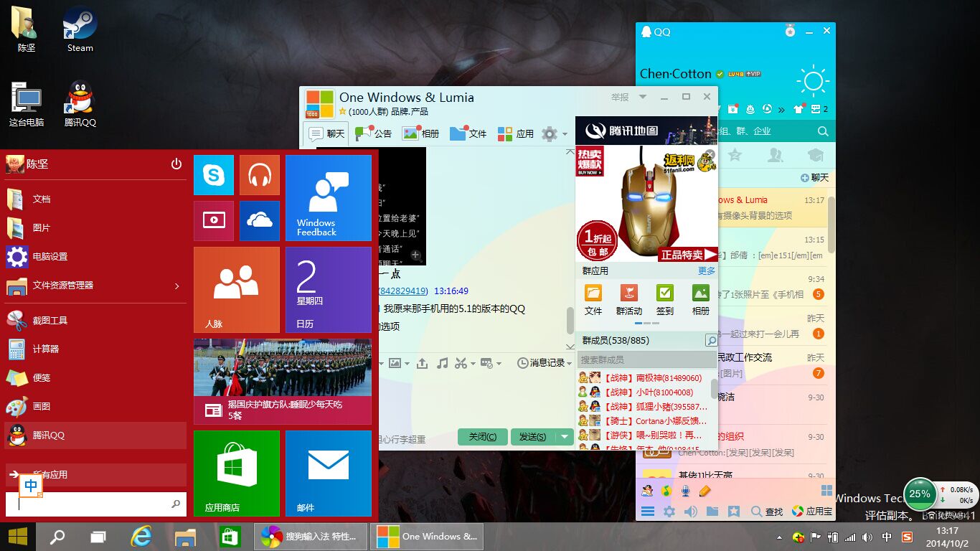Screen dimensions: 980x551
Task: Open Internet Explorer from the taskbar
Action: (142, 537)
